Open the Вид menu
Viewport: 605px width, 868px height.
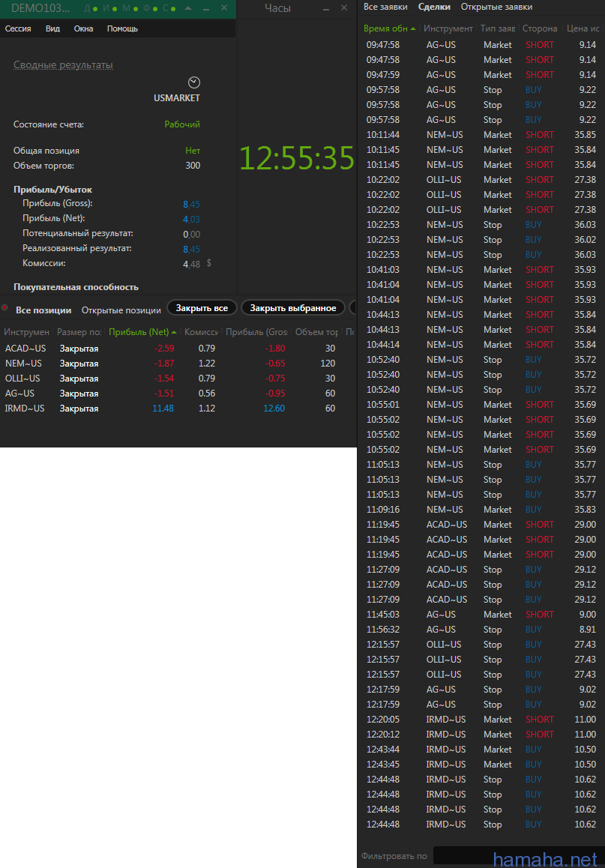52,28
